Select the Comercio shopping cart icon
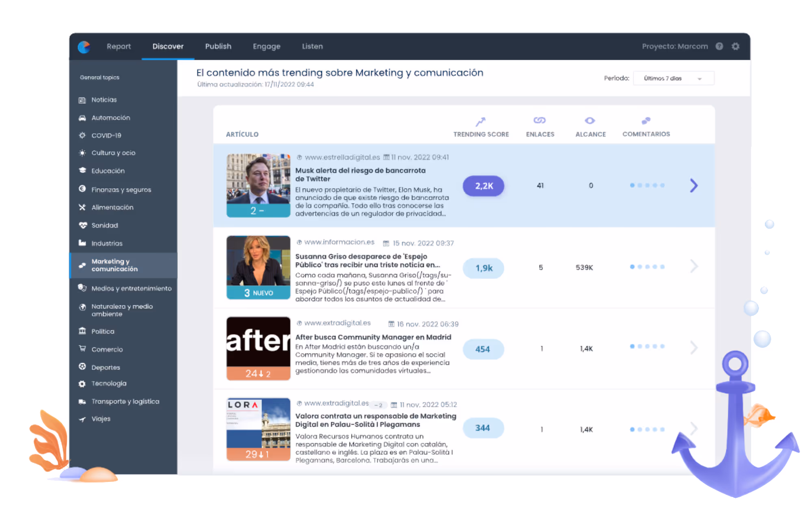Screen dimensions: 812x523 [82, 349]
